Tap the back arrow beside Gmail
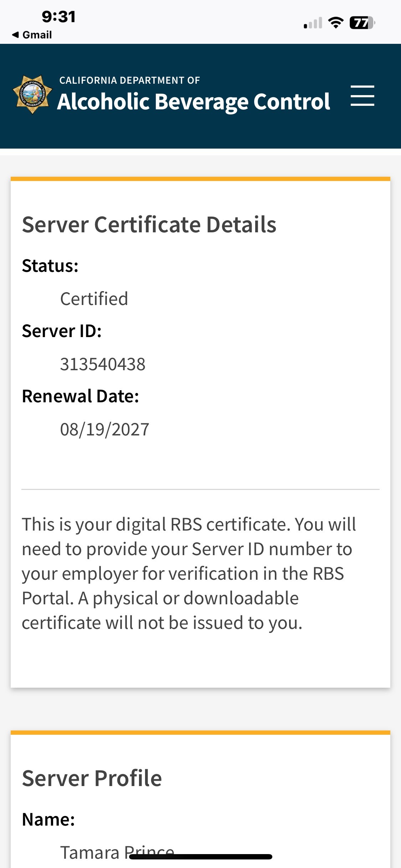401x868 pixels. coord(15,35)
